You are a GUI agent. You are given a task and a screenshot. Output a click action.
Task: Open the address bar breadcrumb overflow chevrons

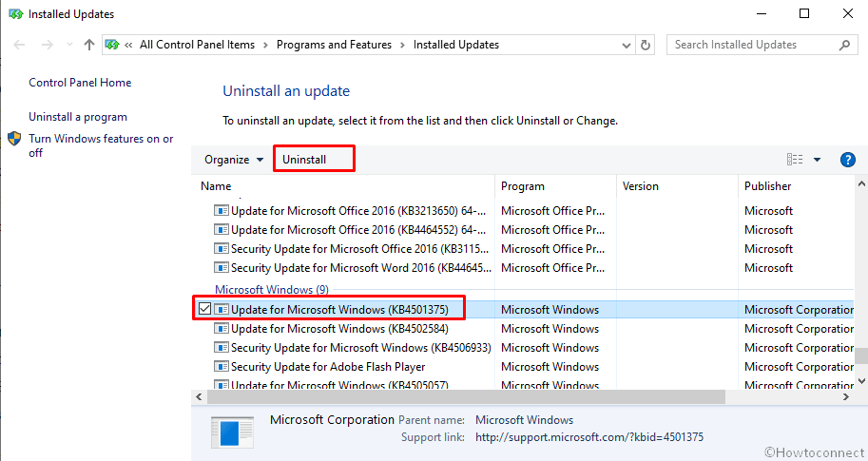[128, 45]
